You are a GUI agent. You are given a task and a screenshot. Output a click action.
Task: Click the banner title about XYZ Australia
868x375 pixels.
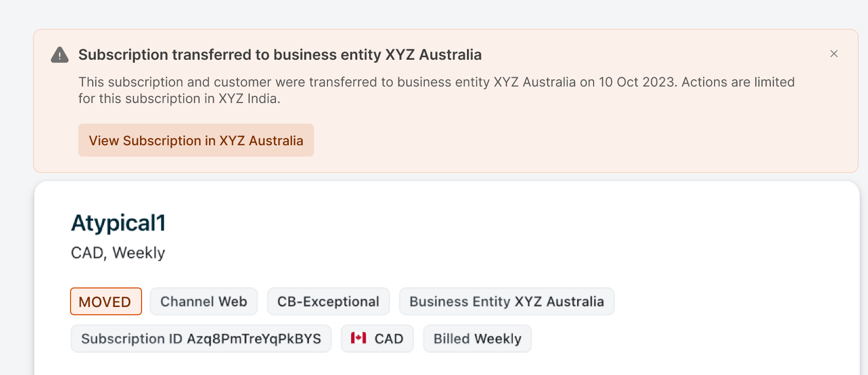(x=280, y=55)
